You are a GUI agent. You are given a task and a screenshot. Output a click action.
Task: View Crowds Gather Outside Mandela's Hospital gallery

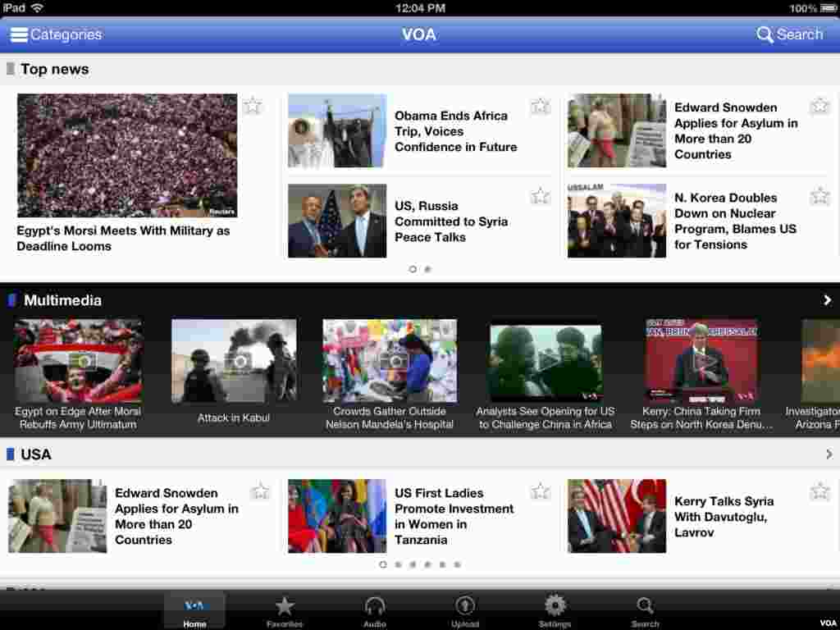pyautogui.click(x=390, y=361)
